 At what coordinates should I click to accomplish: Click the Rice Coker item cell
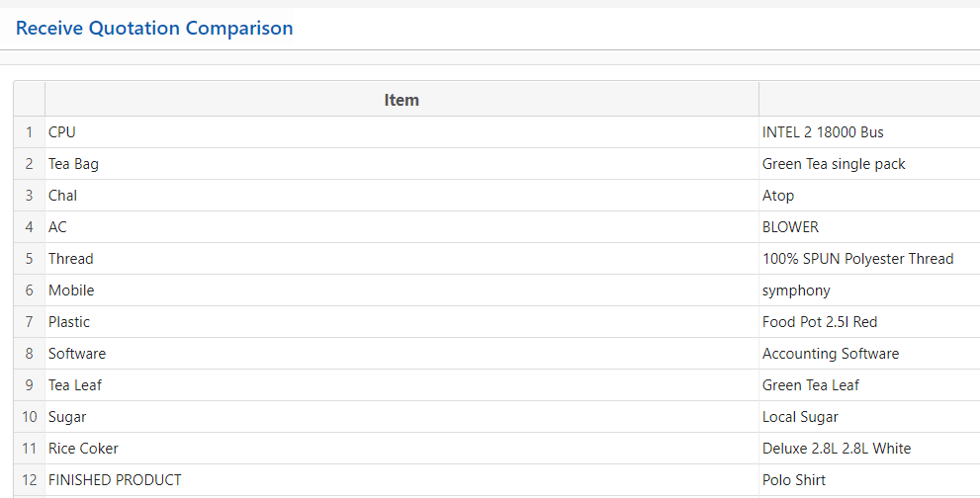(401, 449)
